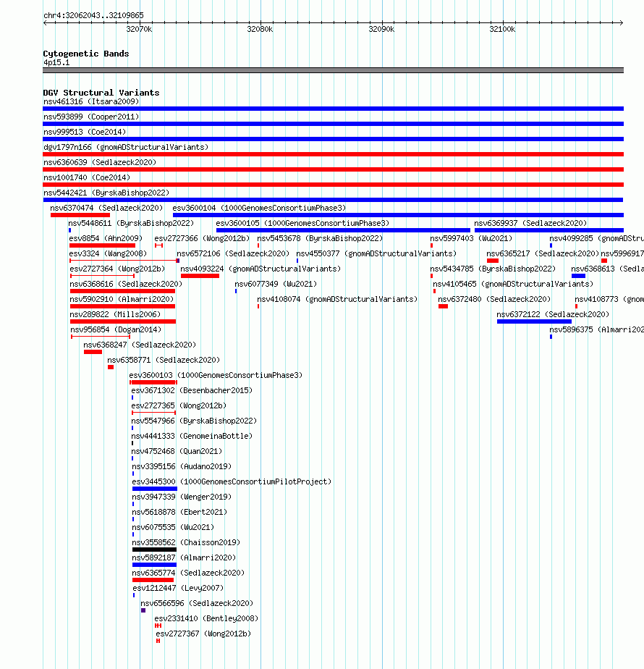Click dgv1797n166 (gnomADStructuralVariants) label
This screenshot has width=644, height=669.
(126, 147)
